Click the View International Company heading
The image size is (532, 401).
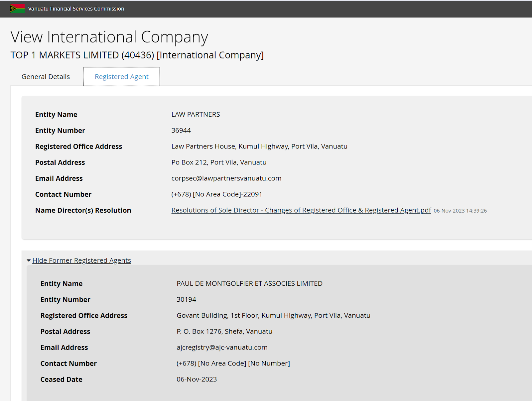click(109, 37)
